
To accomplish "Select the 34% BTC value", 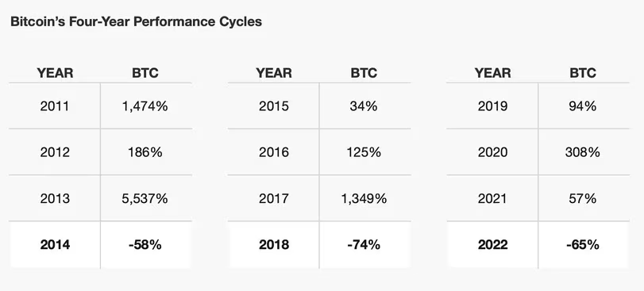I will [x=364, y=106].
